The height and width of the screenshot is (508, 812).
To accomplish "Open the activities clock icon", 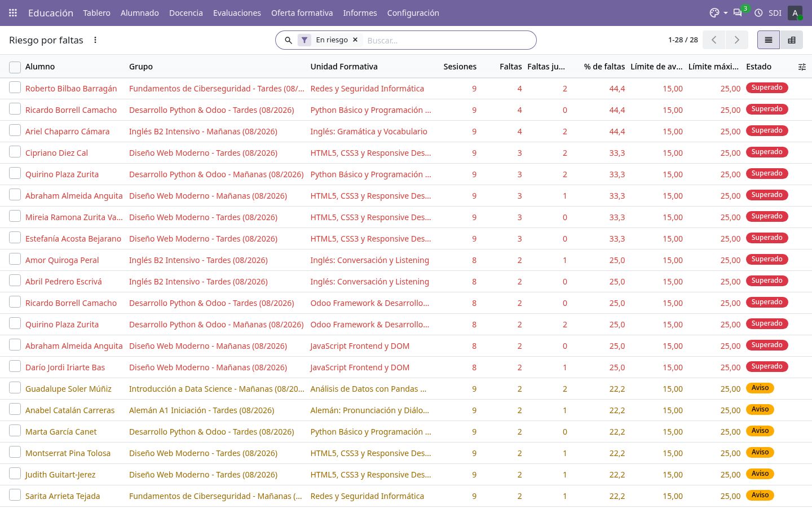I will [x=758, y=12].
